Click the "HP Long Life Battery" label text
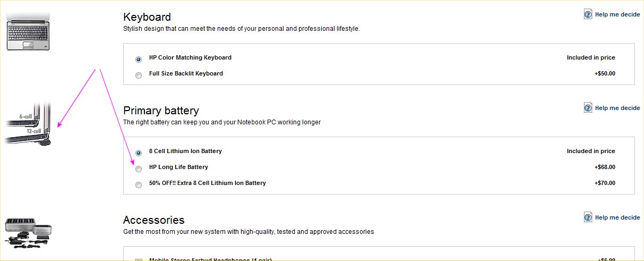The image size is (644, 261). [178, 167]
